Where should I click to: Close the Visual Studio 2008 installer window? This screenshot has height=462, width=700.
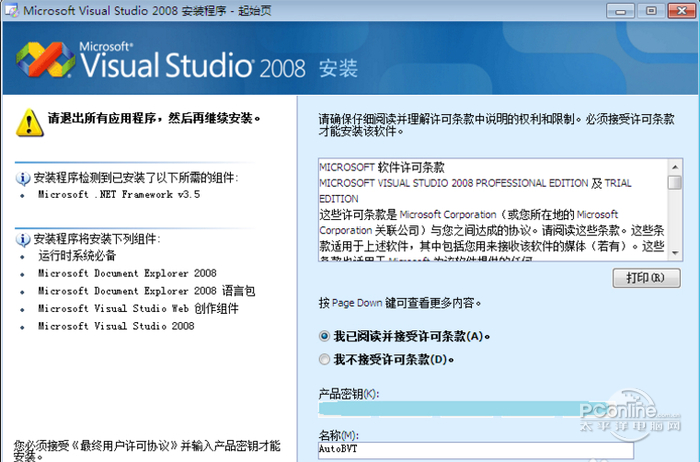click(x=682, y=11)
